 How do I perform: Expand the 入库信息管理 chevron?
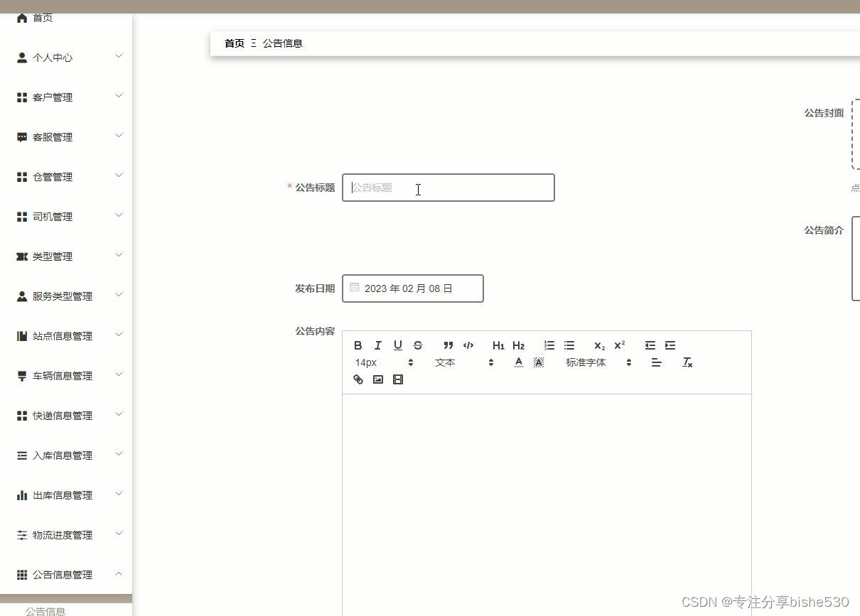119,454
